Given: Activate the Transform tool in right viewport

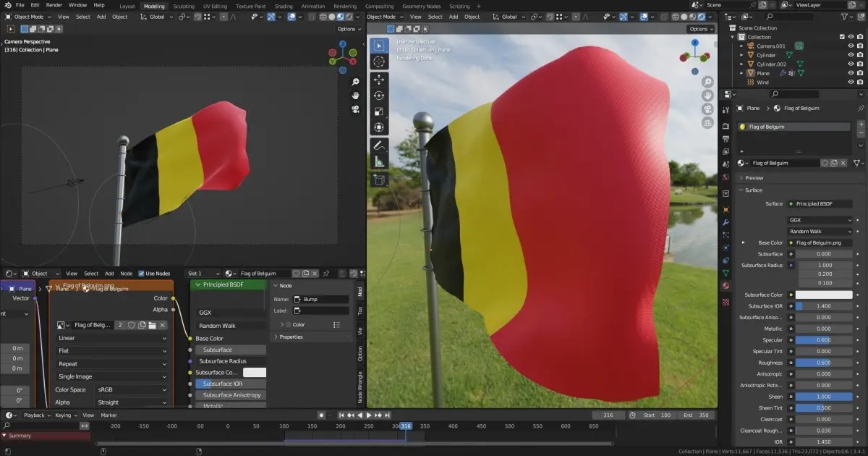Looking at the screenshot, I should click(379, 127).
